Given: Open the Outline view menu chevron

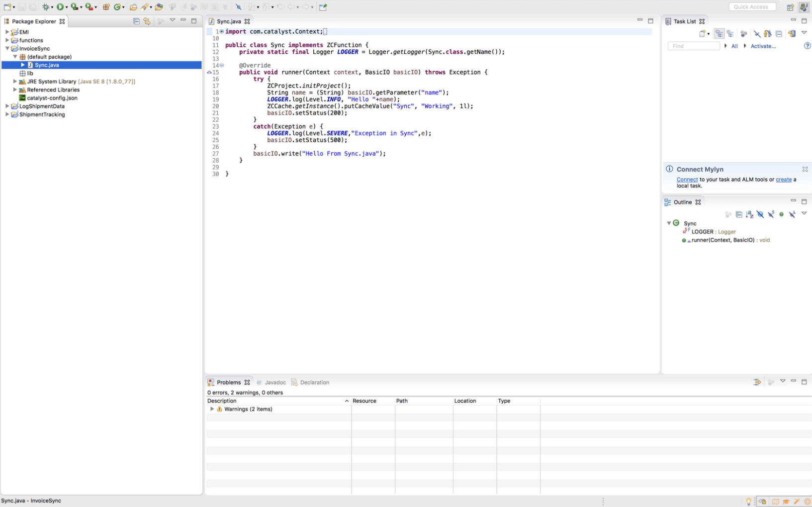Looking at the screenshot, I should tap(804, 214).
